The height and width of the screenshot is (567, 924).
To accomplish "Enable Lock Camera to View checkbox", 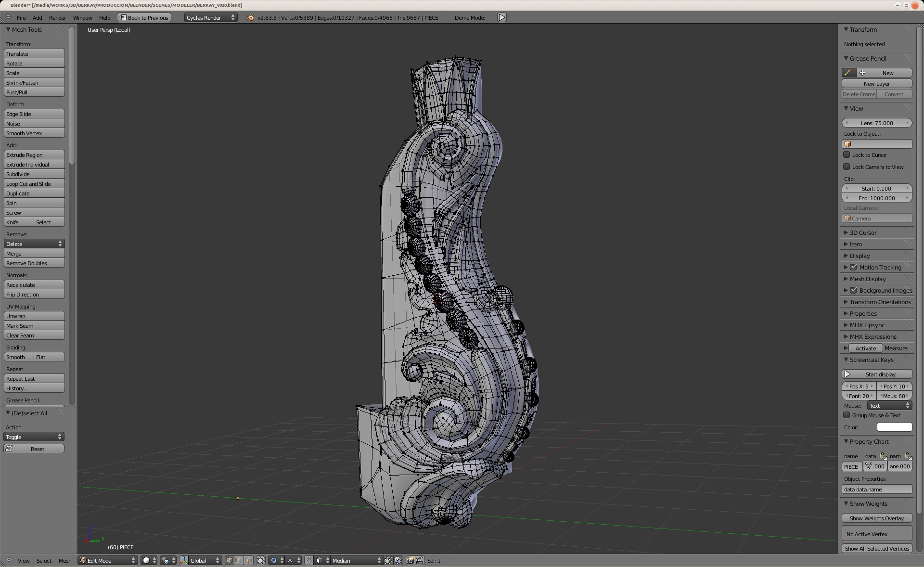I will 847,167.
